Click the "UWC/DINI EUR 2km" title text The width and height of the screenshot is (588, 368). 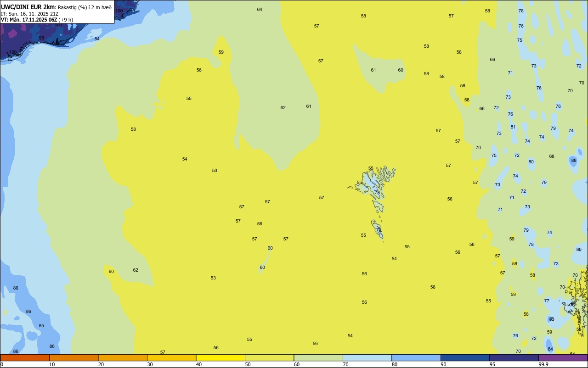click(28, 7)
